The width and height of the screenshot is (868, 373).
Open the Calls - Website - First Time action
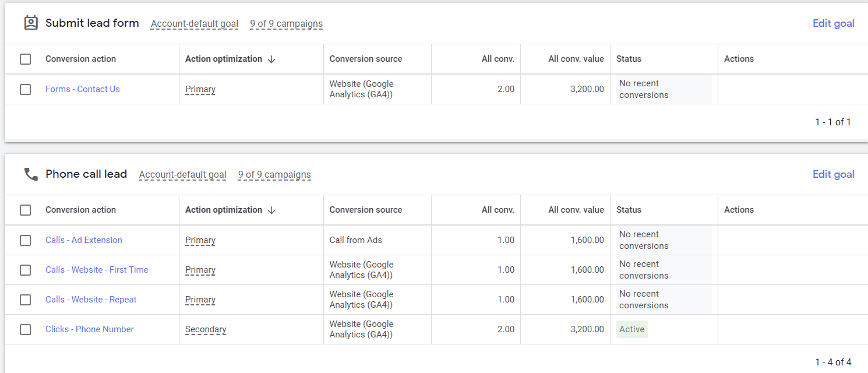(x=97, y=270)
